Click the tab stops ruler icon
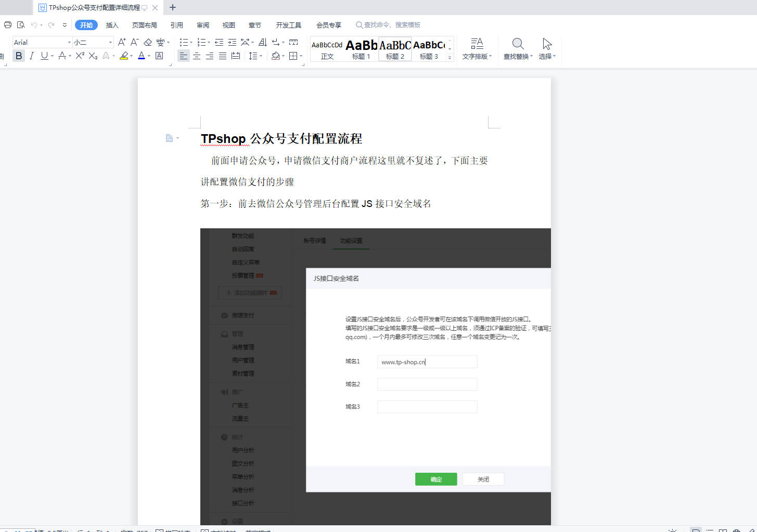 (293, 42)
